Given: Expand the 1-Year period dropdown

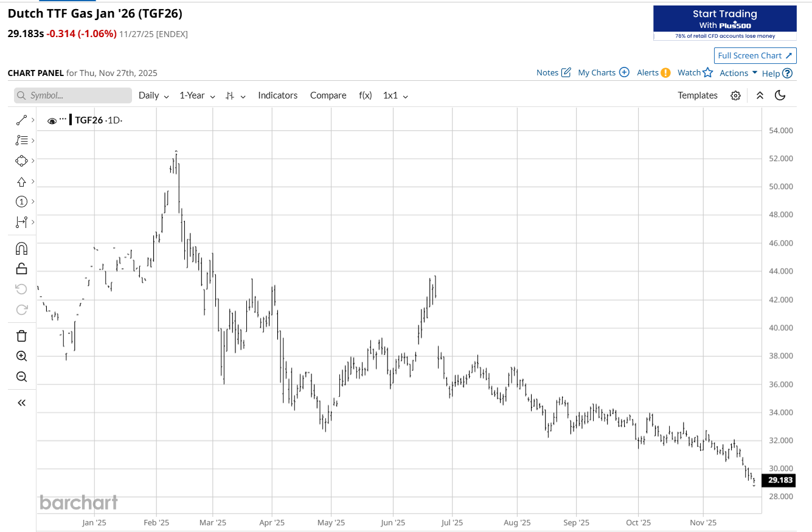Looking at the screenshot, I should click(x=197, y=95).
